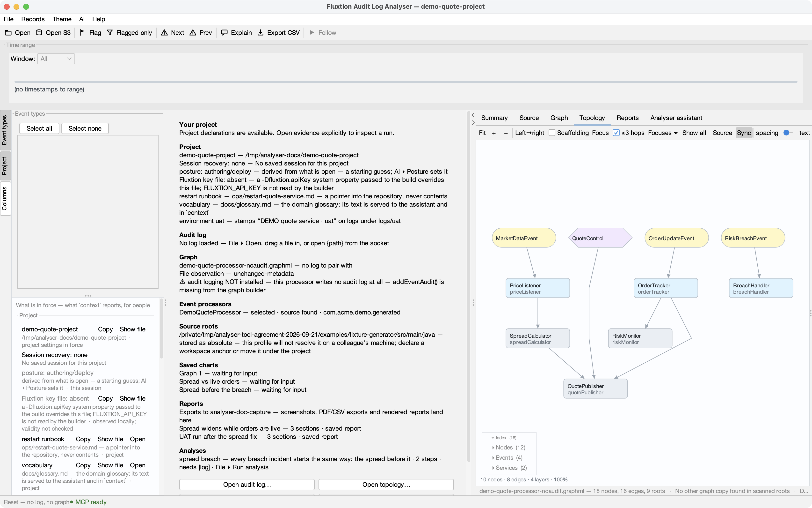The image size is (812, 508).
Task: Toggle the Scaffolding checkbox
Action: (x=552, y=133)
